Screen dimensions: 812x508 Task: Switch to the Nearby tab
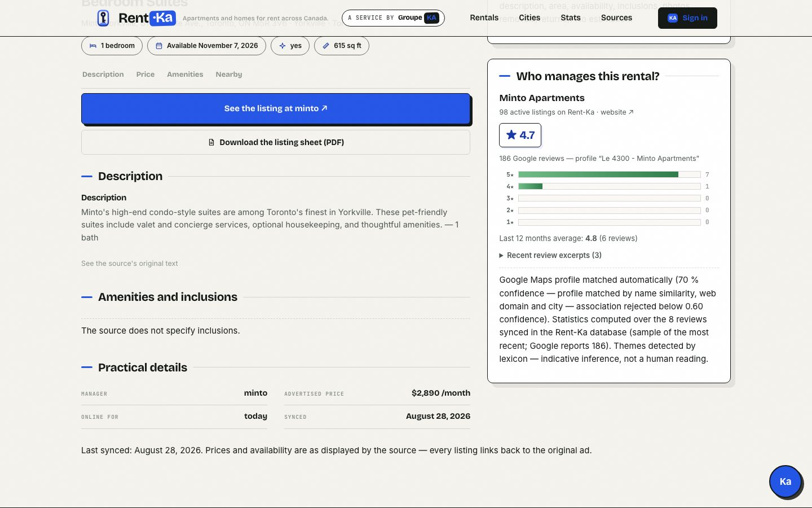229,75
